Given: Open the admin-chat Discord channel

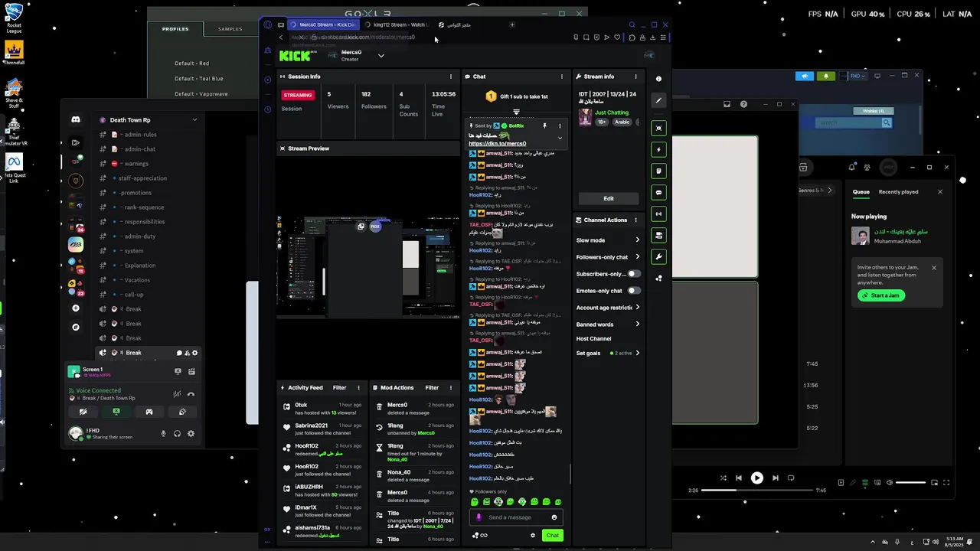Looking at the screenshot, I should [140, 149].
